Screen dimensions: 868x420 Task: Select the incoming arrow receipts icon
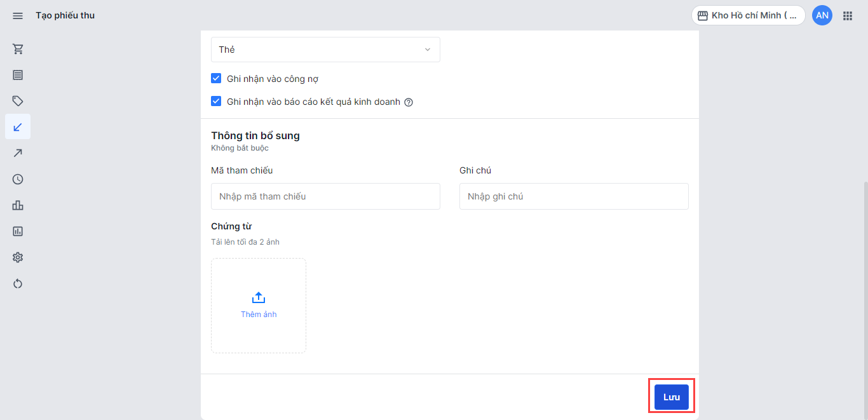tap(18, 127)
